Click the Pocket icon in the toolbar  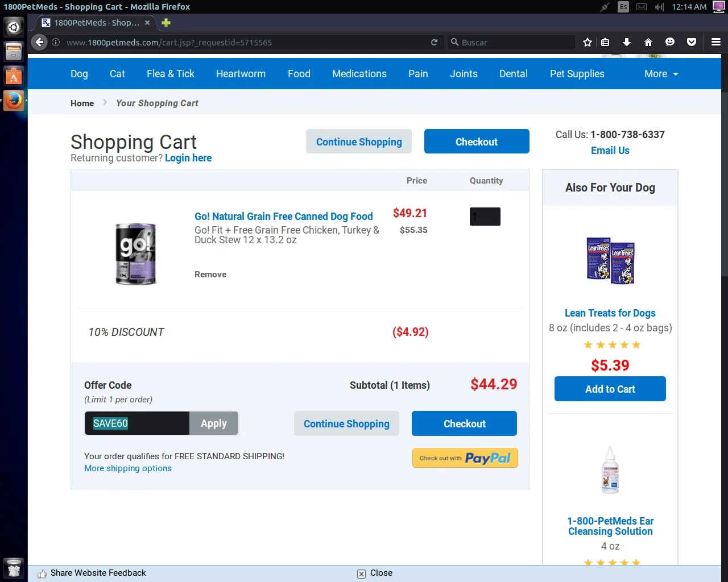pyautogui.click(x=692, y=42)
